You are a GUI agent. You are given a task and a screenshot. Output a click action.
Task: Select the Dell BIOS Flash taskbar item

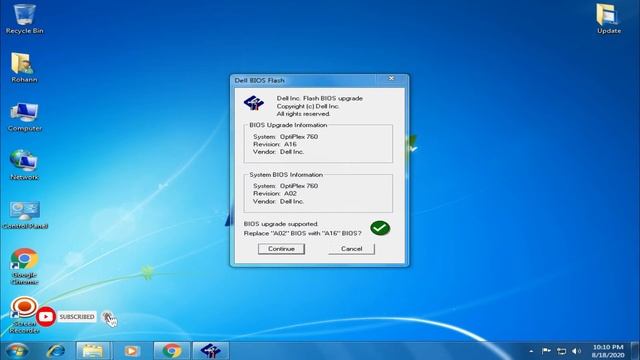point(210,351)
